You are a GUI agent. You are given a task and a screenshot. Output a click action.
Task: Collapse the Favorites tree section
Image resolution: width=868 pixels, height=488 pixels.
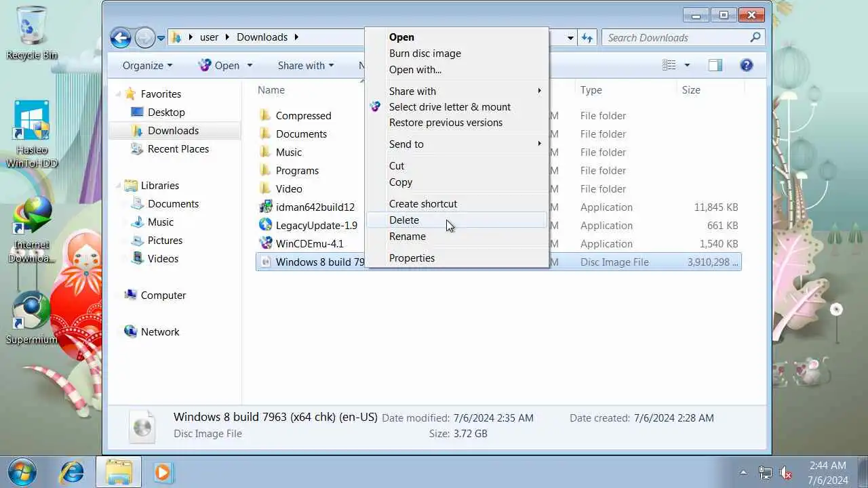click(118, 94)
